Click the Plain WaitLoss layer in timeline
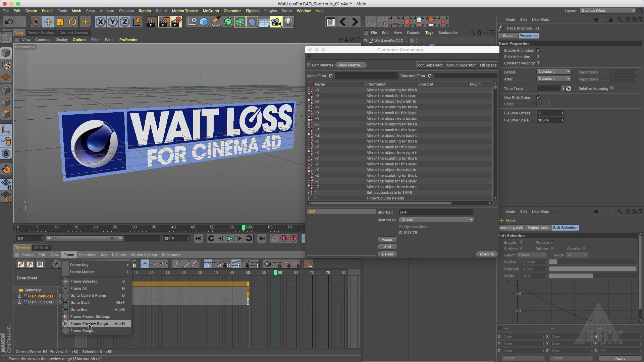Screen dimensions: 644x362 coord(41,296)
